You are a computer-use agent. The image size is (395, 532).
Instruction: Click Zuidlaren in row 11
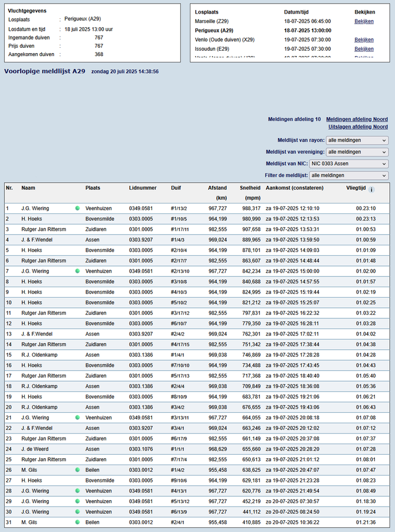96,313
